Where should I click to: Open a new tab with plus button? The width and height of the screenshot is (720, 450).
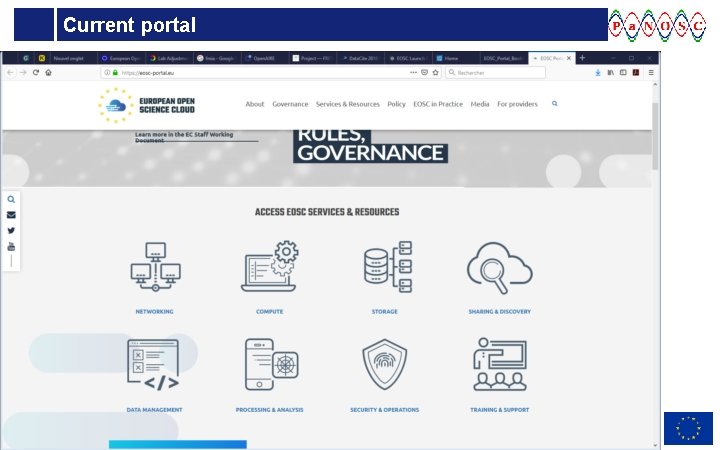click(582, 58)
